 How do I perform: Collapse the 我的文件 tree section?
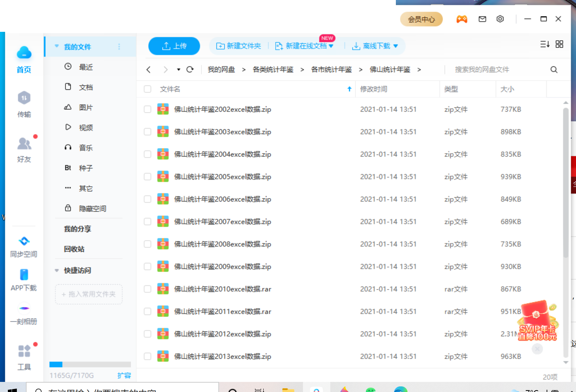tap(57, 46)
